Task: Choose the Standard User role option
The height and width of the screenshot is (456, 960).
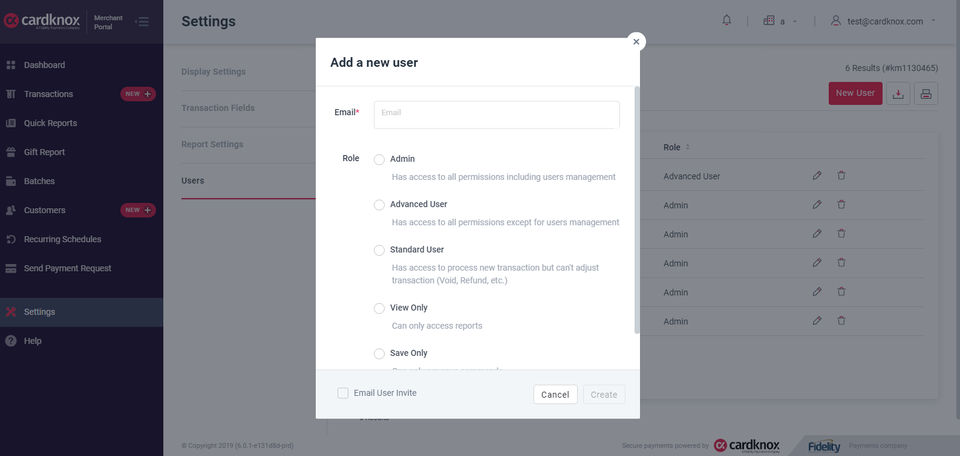Action: click(379, 250)
